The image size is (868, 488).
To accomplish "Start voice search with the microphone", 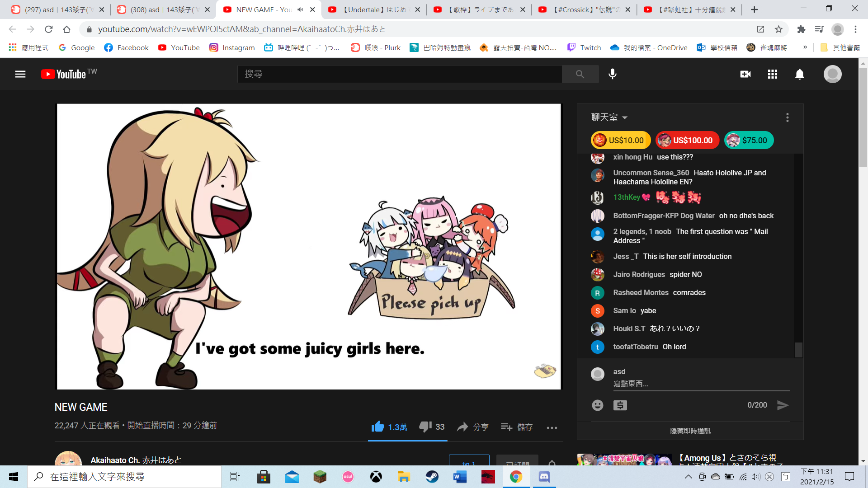I will click(613, 74).
